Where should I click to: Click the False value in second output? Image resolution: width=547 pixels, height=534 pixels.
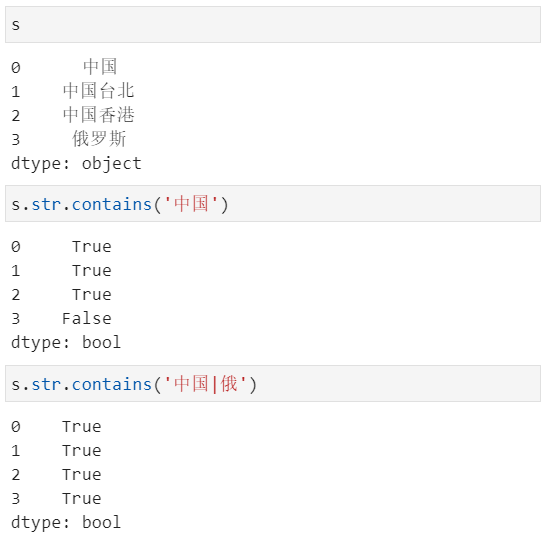pyautogui.click(x=87, y=318)
